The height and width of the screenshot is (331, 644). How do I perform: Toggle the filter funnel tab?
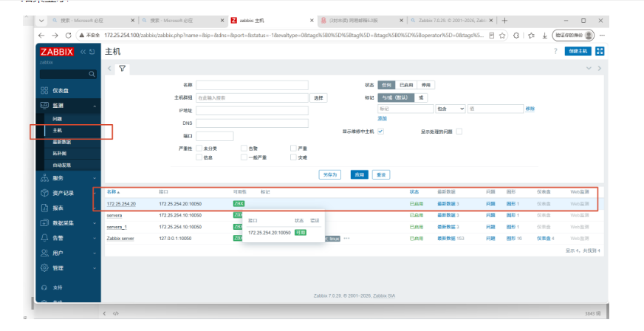(122, 68)
